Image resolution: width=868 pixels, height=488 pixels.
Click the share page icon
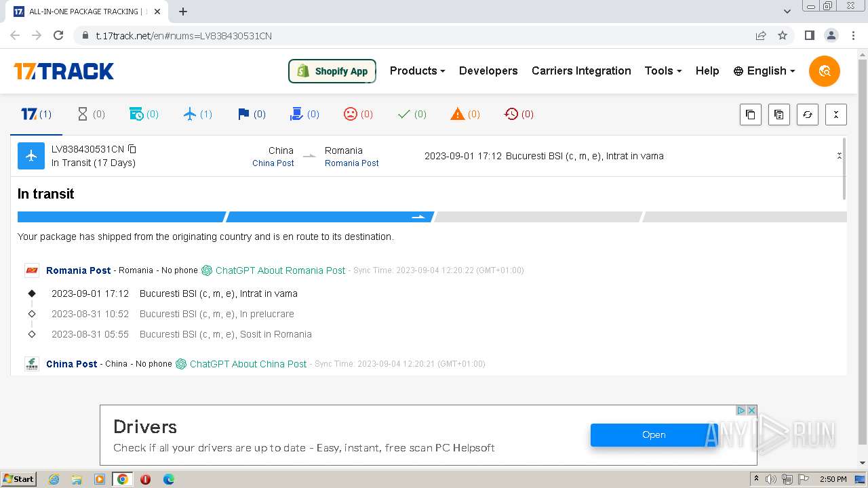[x=761, y=35]
